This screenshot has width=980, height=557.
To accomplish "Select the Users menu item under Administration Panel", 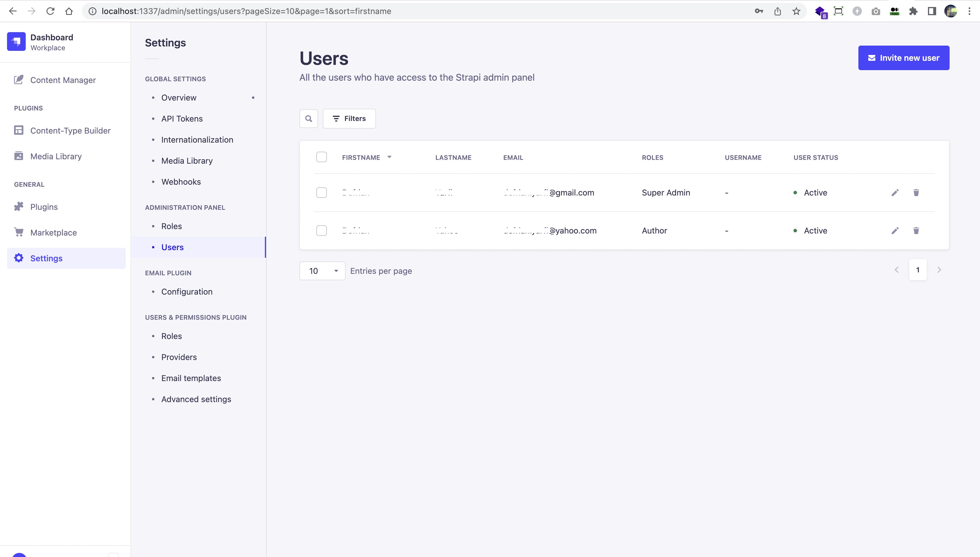I will click(x=172, y=247).
